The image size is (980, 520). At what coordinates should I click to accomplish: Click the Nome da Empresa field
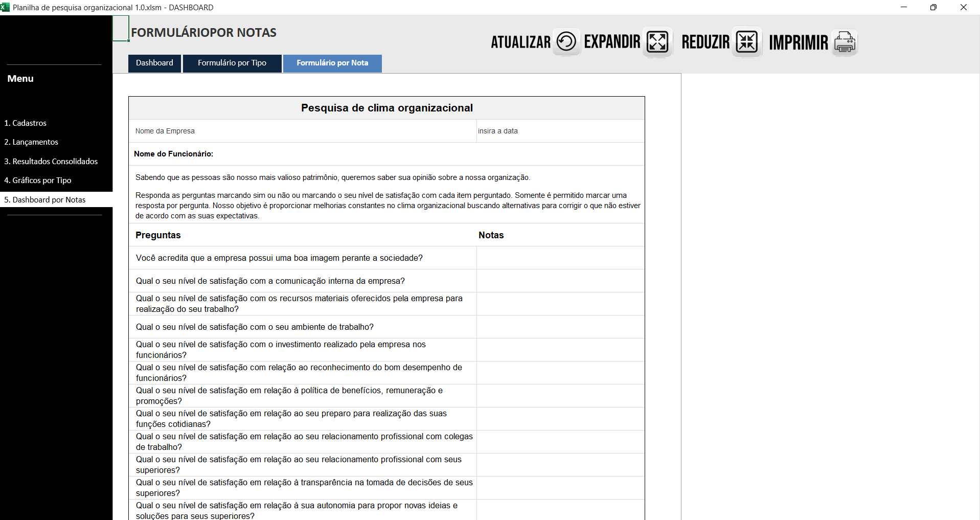tap(302, 131)
